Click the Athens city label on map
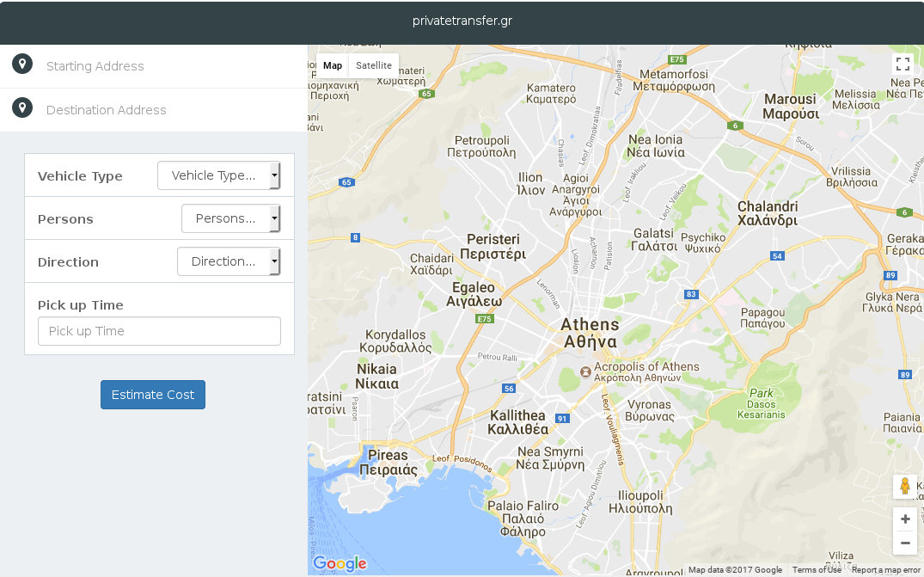The image size is (924, 577). [590, 333]
